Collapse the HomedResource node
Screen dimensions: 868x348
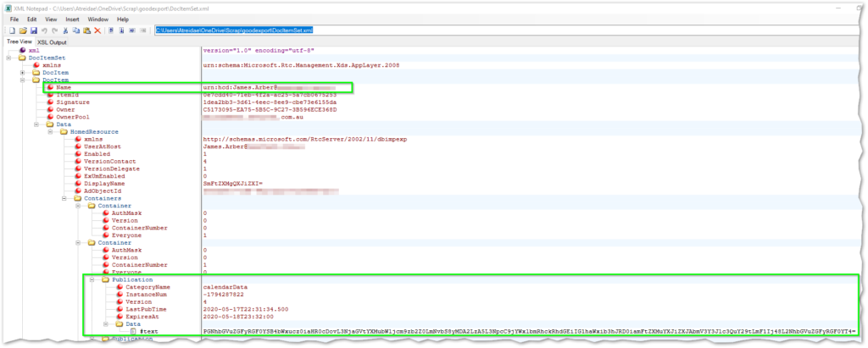point(50,132)
